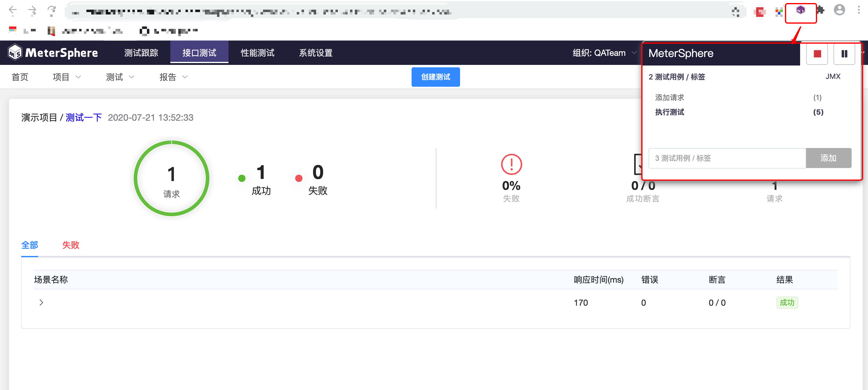The width and height of the screenshot is (868, 390).
Task: Download via the JMX label in popup
Action: click(832, 76)
